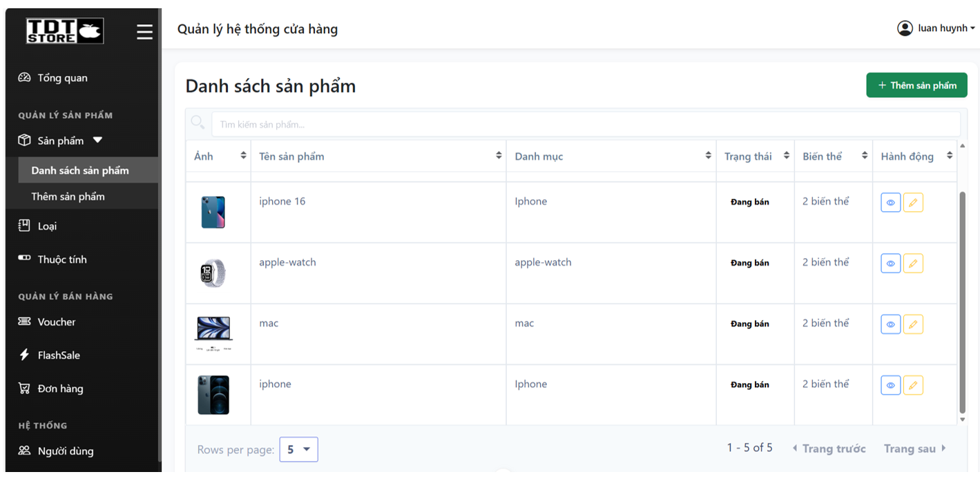
Task: Click the pencil edit icon for apple-watch
Action: (913, 264)
